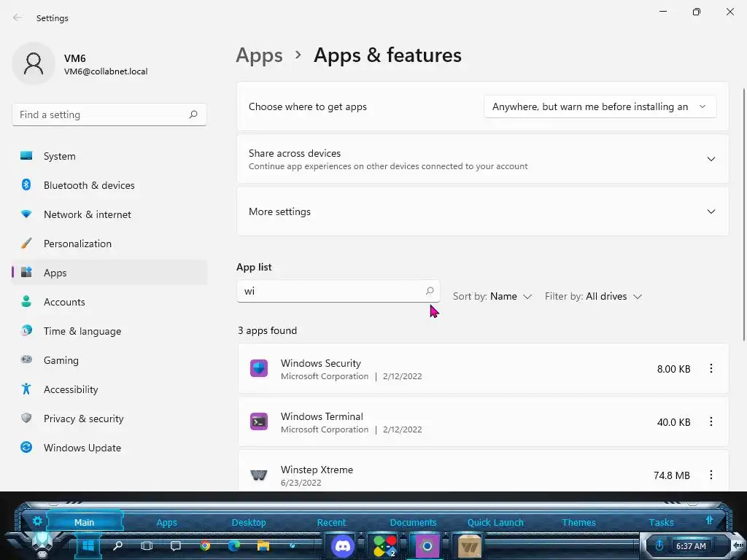Open System settings category

coord(109,156)
